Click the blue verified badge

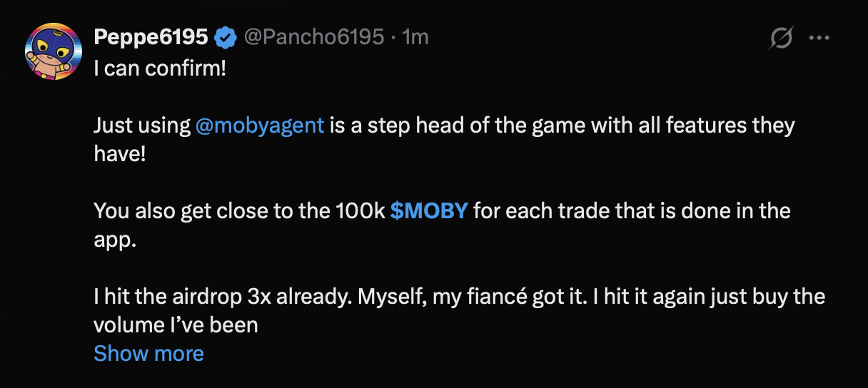[226, 37]
